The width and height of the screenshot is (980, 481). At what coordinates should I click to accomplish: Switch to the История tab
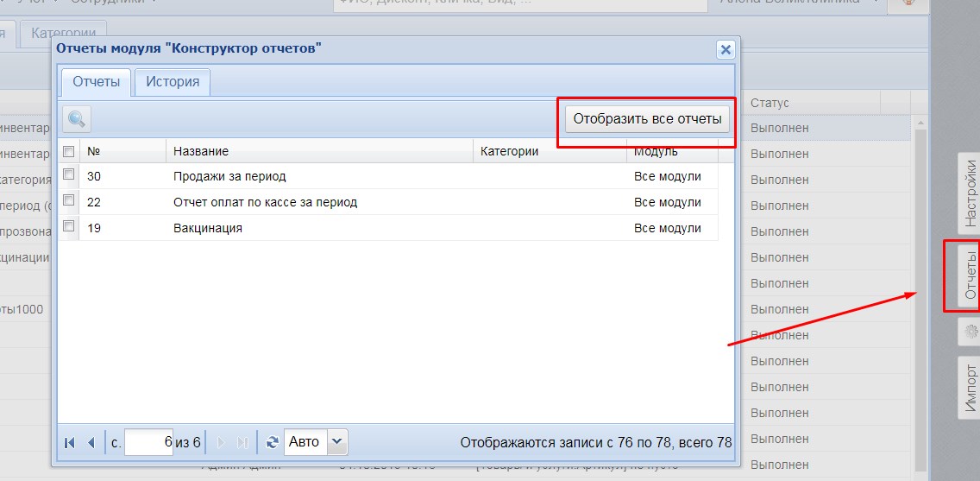[173, 82]
